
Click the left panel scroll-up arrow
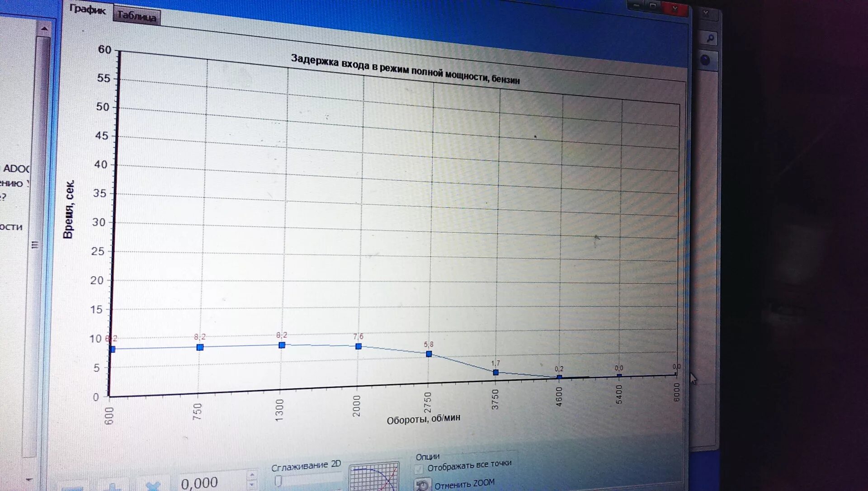44,29
